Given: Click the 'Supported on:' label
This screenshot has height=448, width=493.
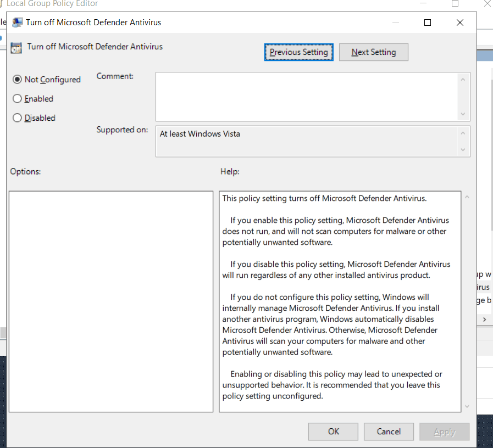Looking at the screenshot, I should click(122, 130).
